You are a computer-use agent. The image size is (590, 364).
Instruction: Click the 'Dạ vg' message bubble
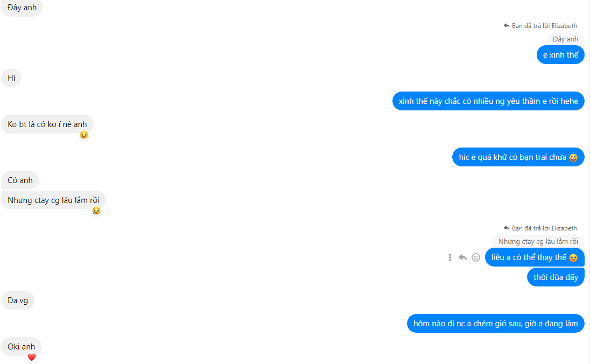coord(18,300)
